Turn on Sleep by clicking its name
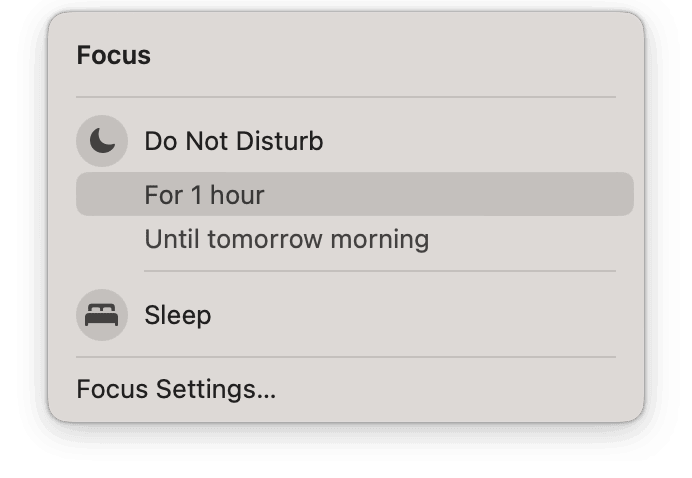The height and width of the screenshot is (478, 692). click(x=177, y=315)
